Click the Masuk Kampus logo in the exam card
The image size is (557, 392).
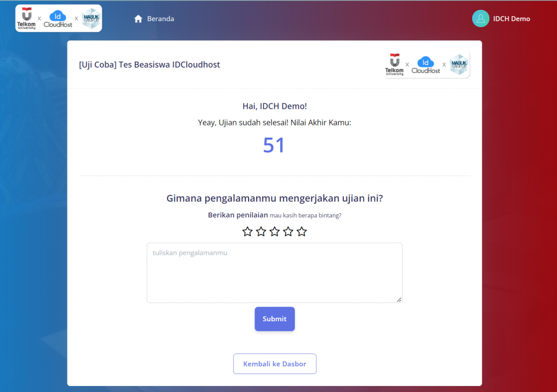tap(459, 65)
